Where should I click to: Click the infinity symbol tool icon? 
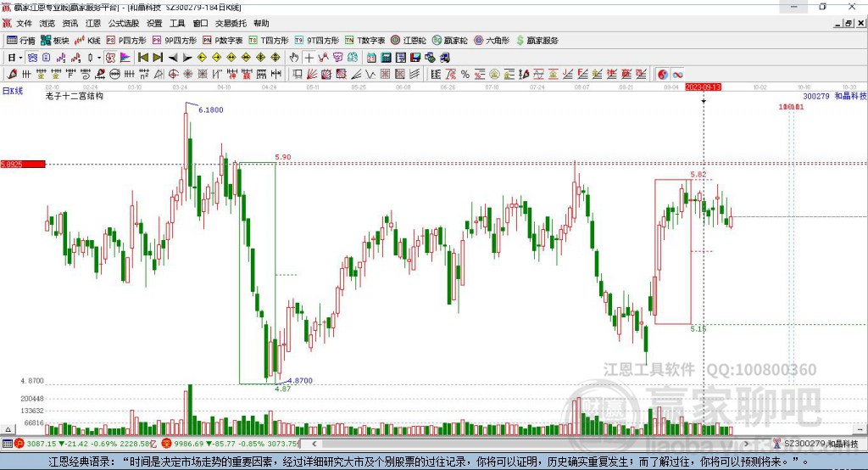coord(678,75)
